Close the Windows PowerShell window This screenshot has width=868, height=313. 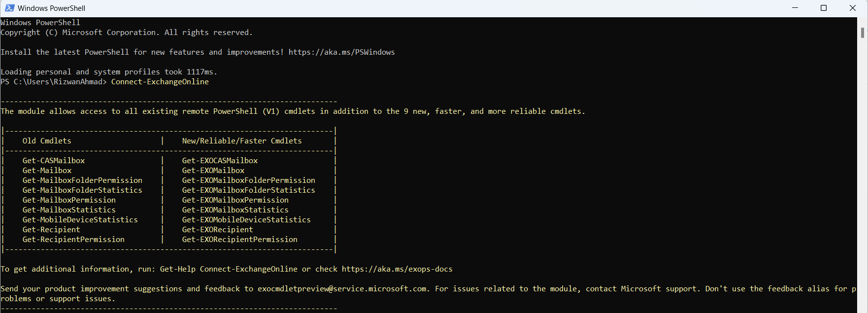tap(853, 8)
